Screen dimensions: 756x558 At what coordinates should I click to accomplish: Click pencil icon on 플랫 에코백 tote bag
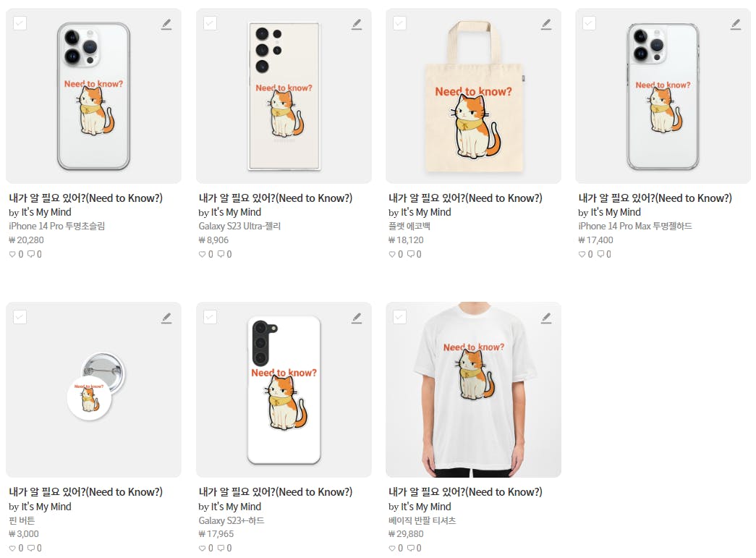(546, 25)
